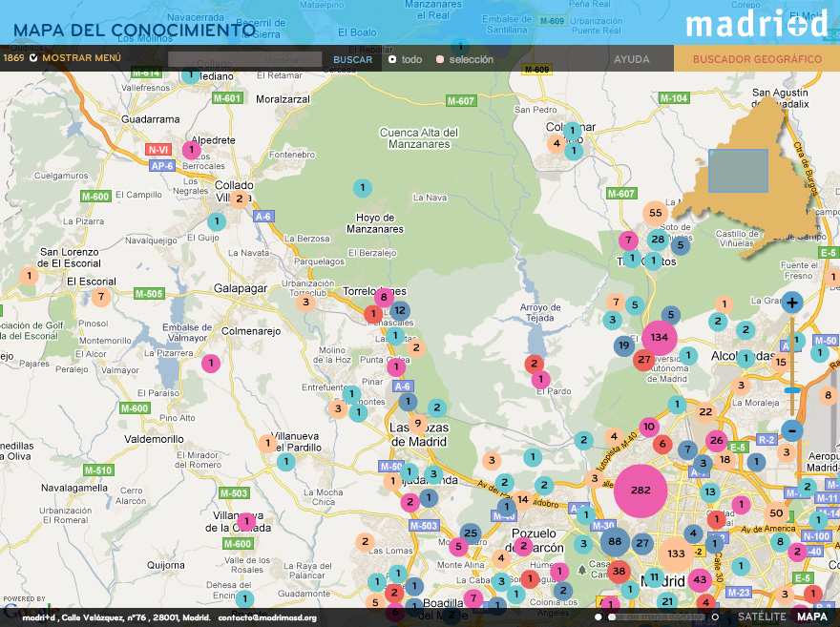Viewport: 840px width, 627px height.
Task: Open the teal 1 marker near Hoyo de Manzanares
Action: click(363, 188)
